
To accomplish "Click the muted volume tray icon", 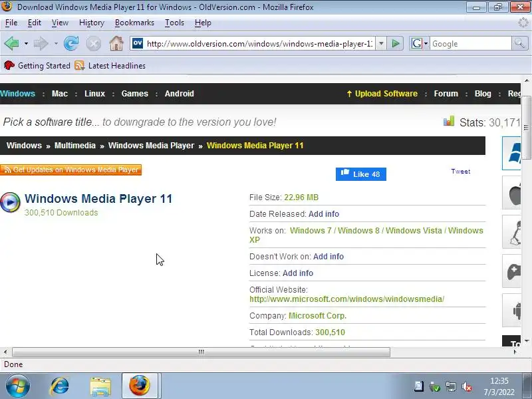I will point(467,386).
